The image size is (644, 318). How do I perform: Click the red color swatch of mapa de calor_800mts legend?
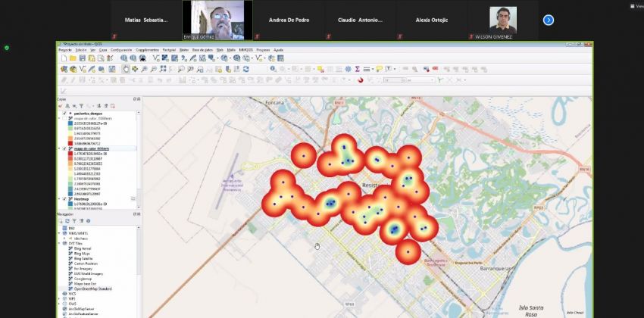click(69, 154)
